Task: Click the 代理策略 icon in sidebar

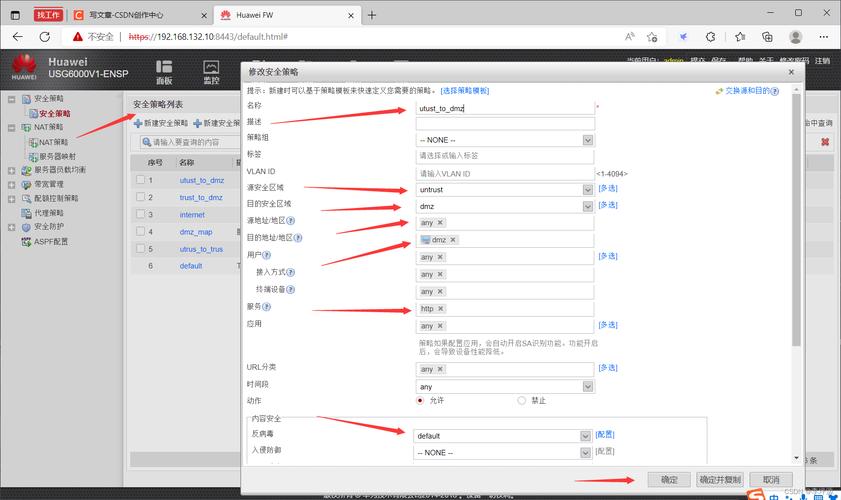Action: [x=26, y=213]
